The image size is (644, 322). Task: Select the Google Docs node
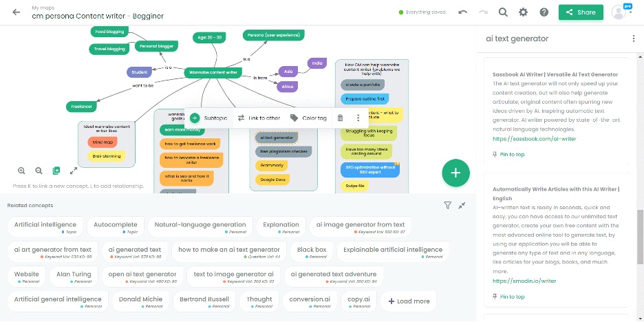272,180
